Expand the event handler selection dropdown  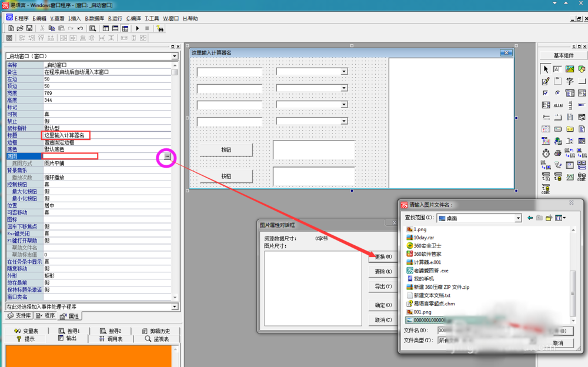click(175, 307)
